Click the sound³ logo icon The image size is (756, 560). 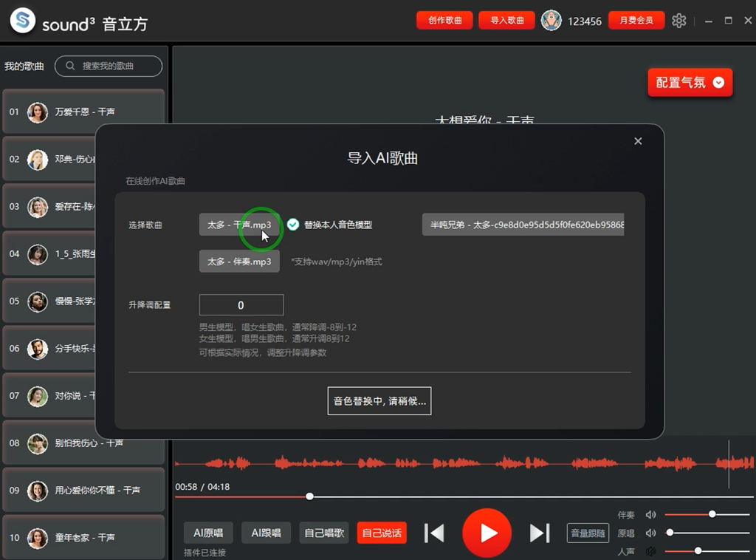coord(22,20)
